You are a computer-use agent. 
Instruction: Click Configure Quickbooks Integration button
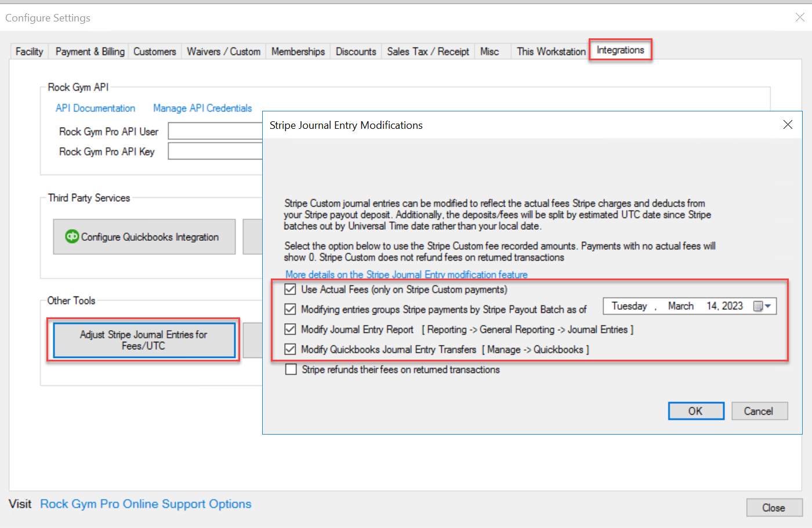pos(144,237)
